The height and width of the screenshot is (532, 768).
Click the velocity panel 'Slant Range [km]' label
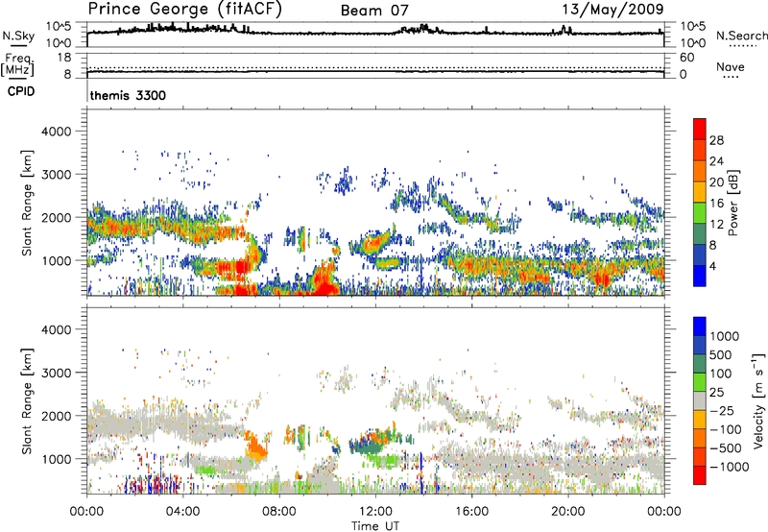(27, 400)
